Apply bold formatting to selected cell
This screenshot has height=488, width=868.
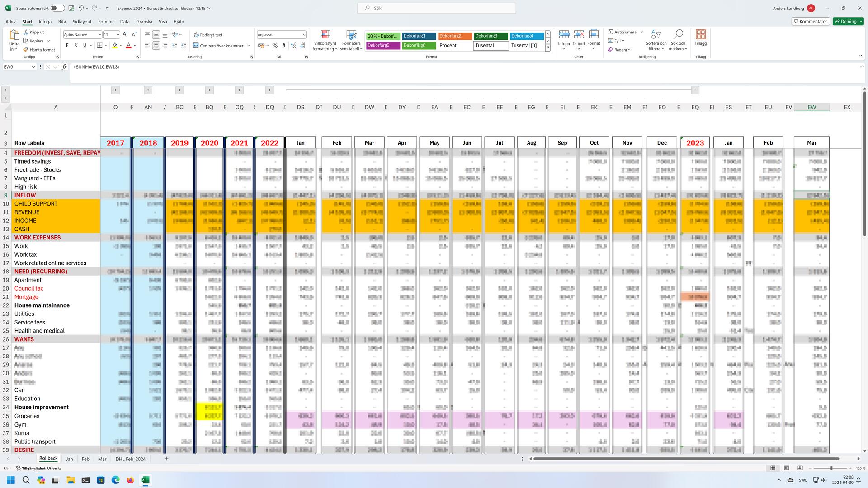pyautogui.click(x=67, y=45)
